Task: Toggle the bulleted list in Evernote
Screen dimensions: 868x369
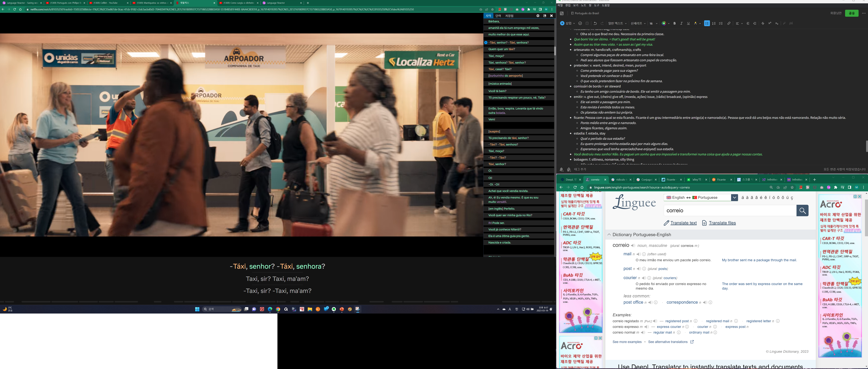Action: 707,23
